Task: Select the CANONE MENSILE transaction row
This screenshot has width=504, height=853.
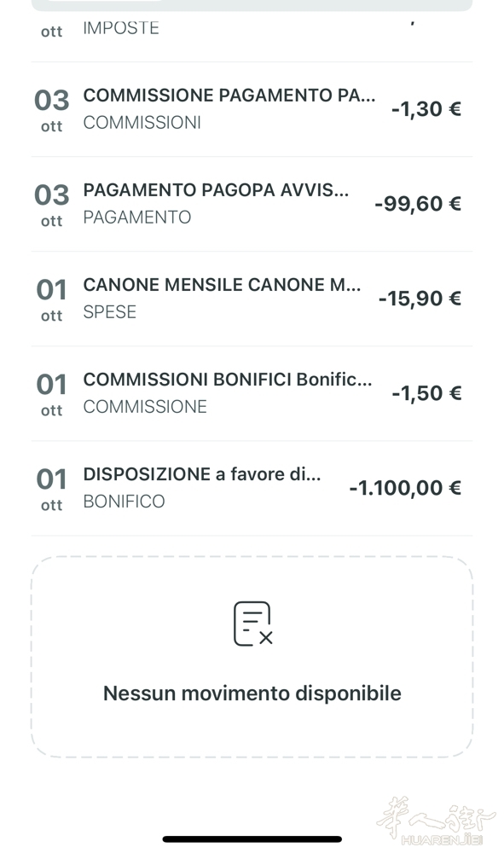Action: (252, 299)
